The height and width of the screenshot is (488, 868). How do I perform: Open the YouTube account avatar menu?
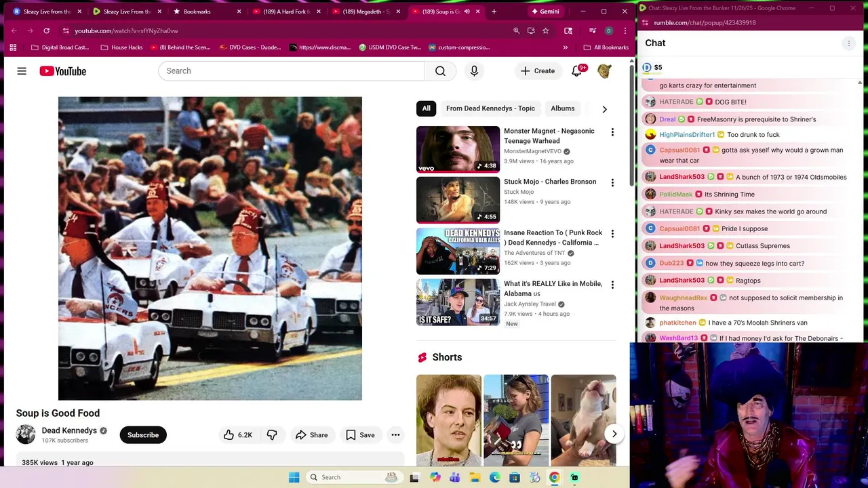pos(605,71)
